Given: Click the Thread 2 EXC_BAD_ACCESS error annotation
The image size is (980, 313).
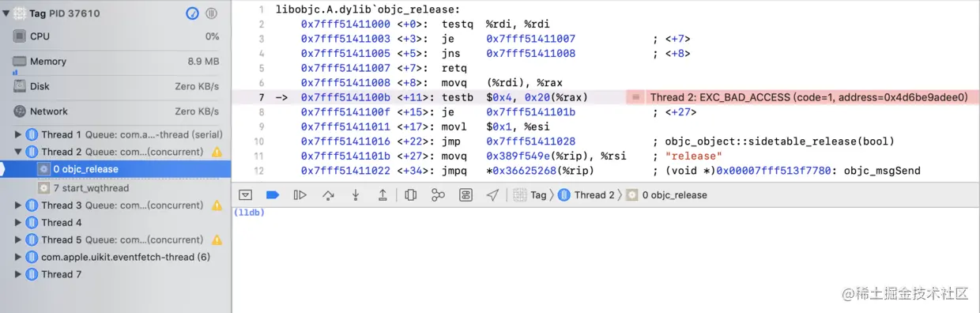Looking at the screenshot, I should [808, 97].
